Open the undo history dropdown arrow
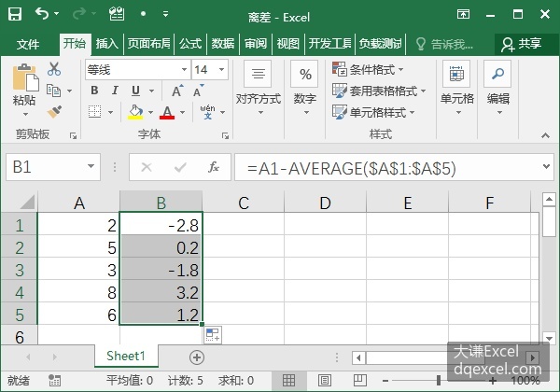Image resolution: width=560 pixels, height=392 pixels. tap(57, 14)
